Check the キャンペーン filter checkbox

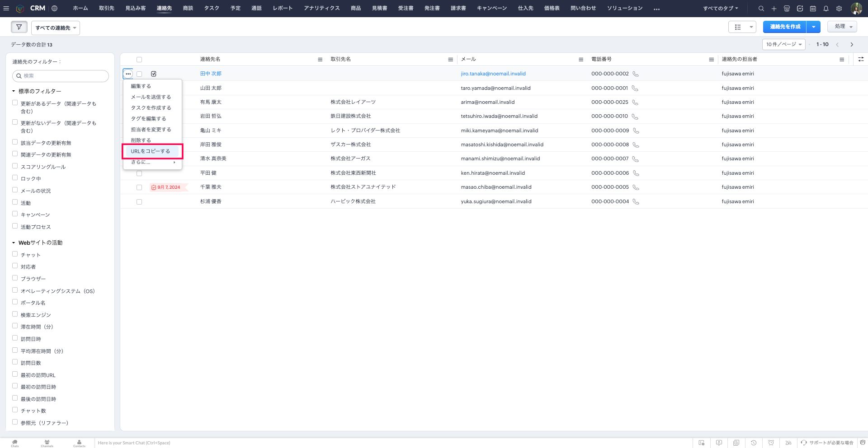(x=15, y=214)
